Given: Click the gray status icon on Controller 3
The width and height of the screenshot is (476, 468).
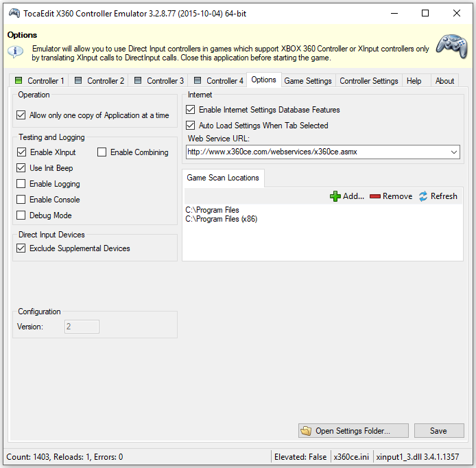Looking at the screenshot, I should 138,80.
